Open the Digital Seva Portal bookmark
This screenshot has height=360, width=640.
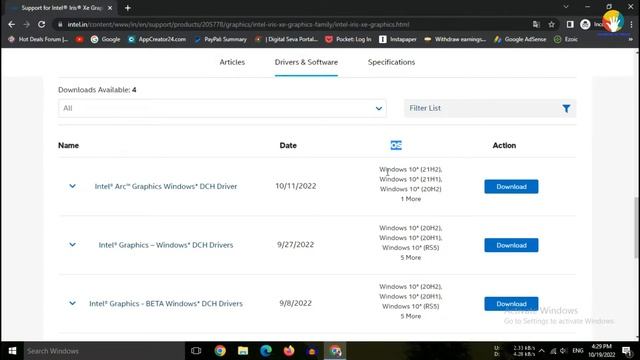[x=287, y=39]
